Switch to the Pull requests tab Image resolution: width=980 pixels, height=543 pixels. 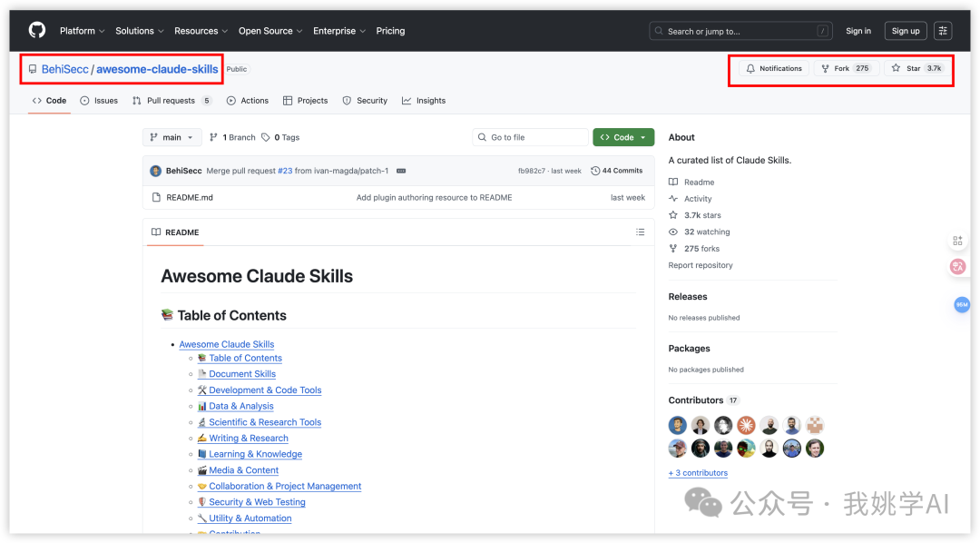click(x=171, y=101)
